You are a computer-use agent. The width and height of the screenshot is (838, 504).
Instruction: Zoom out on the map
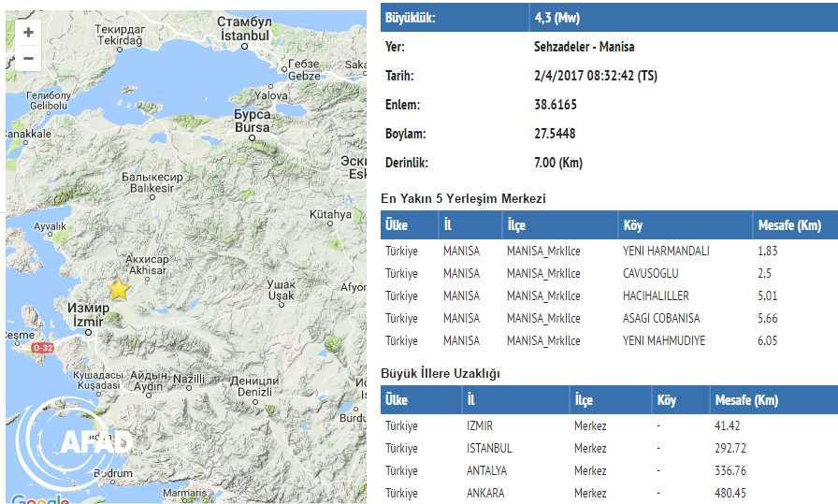tap(28, 58)
